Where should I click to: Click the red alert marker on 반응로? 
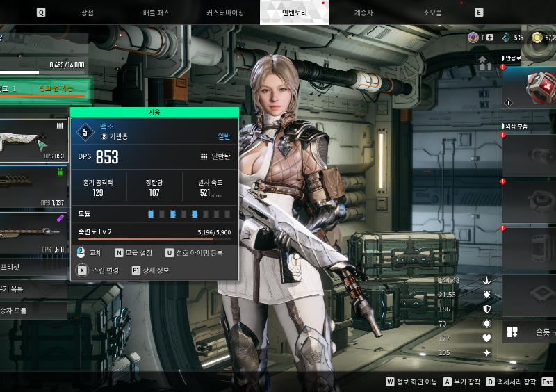[502, 67]
